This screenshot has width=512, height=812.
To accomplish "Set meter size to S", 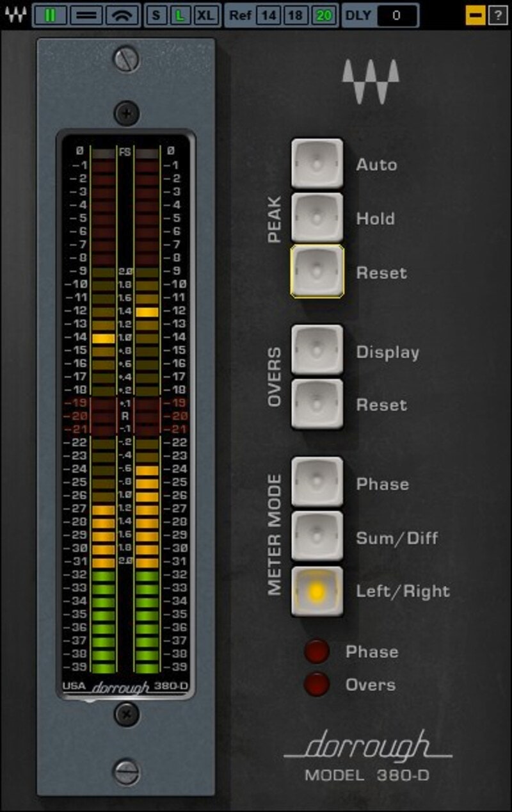I will pyautogui.click(x=156, y=15).
